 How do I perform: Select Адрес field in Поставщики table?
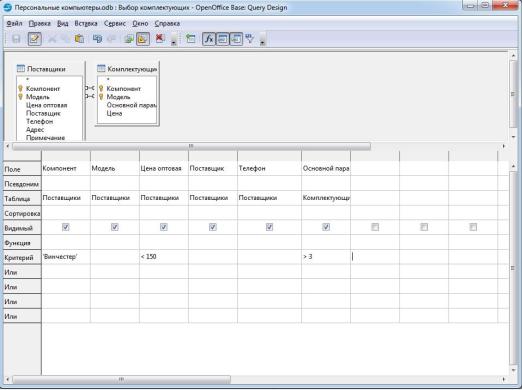[35, 129]
